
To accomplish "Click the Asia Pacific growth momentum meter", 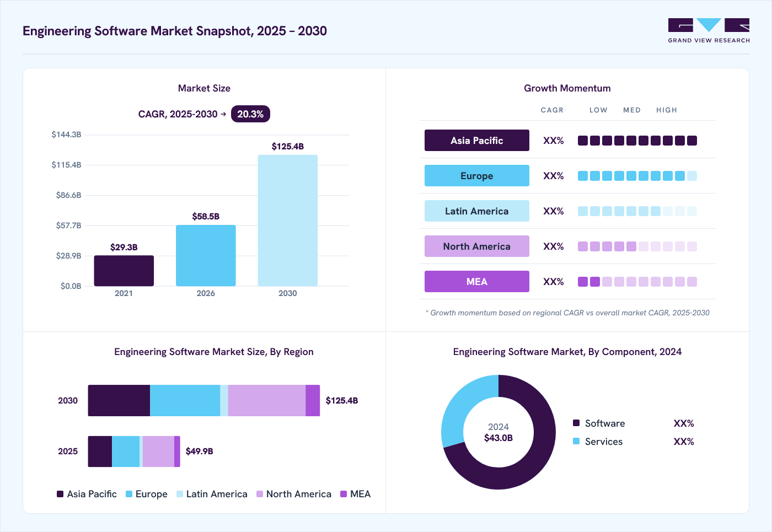I will 637,141.
